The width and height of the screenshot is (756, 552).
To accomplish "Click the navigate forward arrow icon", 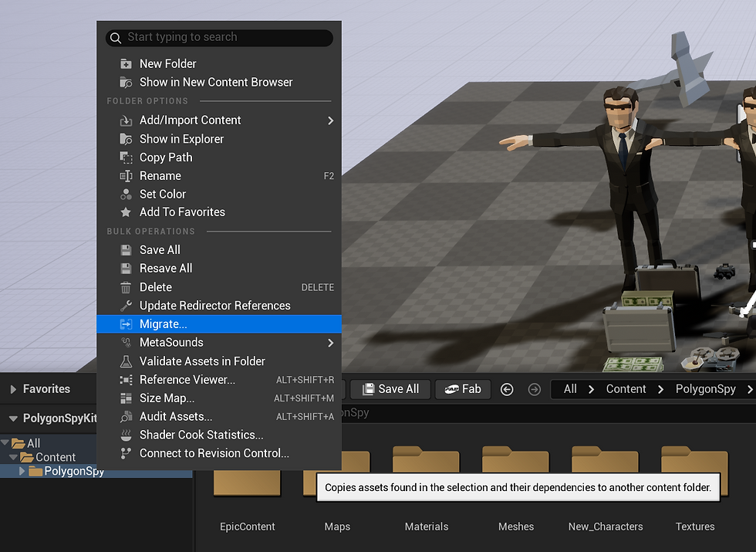I will click(534, 389).
